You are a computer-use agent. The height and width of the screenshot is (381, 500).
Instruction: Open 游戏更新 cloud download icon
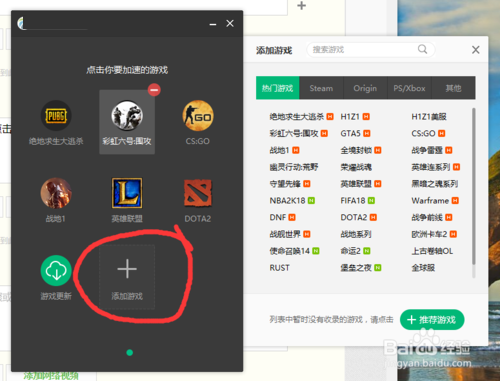[56, 270]
